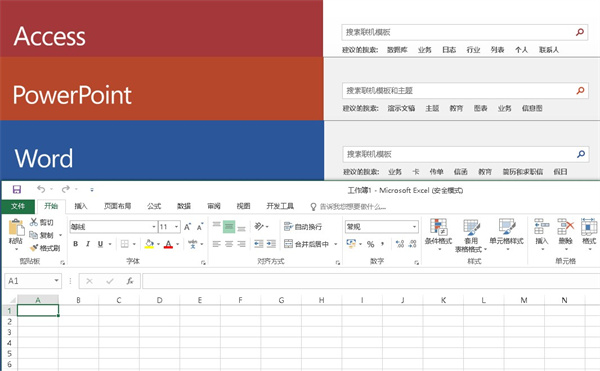600x371 pixels.
Task: Click the search magnifier in Access template box
Action: pyautogui.click(x=580, y=32)
